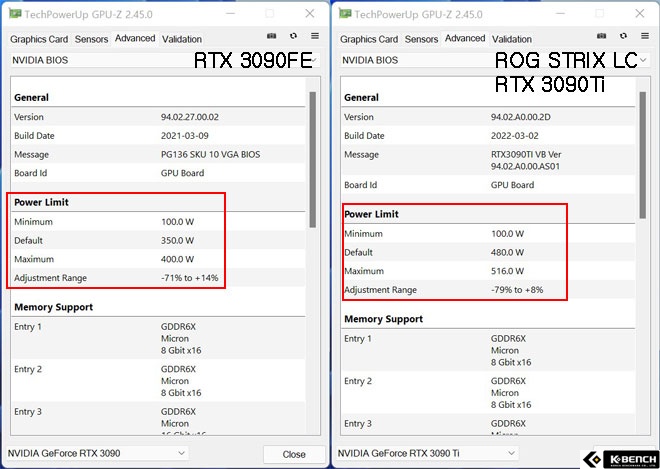
Task: Select General heading in right window
Action: click(x=361, y=97)
